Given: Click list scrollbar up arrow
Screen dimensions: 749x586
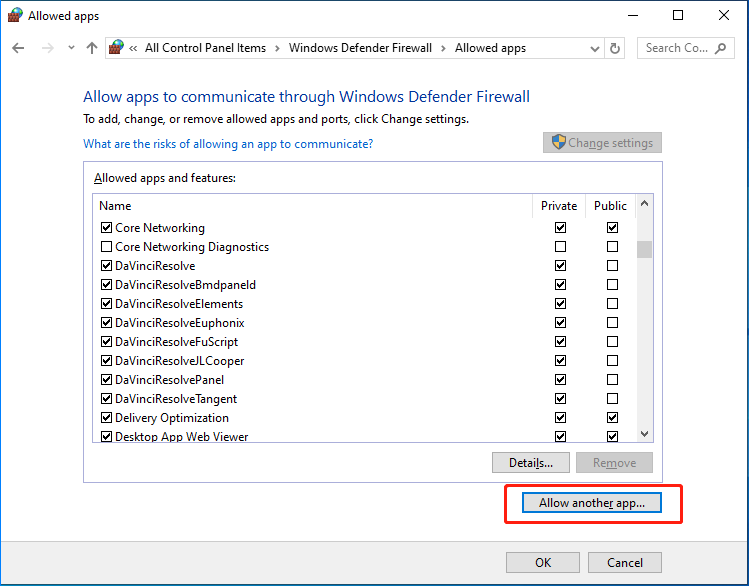Looking at the screenshot, I should (644, 203).
